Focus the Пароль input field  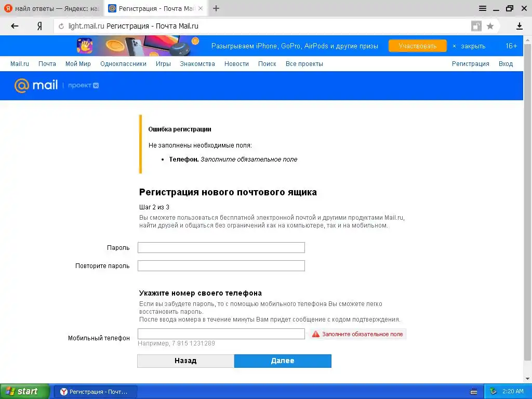click(x=221, y=248)
